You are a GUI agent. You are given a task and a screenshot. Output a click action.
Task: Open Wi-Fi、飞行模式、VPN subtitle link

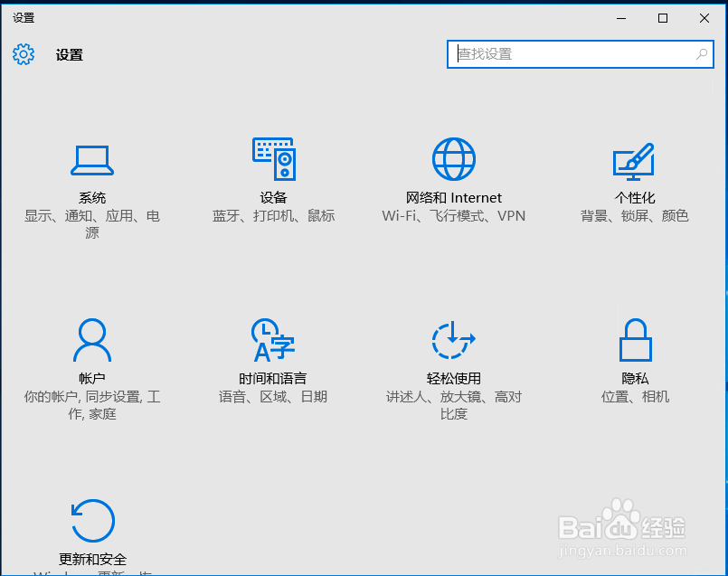click(453, 215)
